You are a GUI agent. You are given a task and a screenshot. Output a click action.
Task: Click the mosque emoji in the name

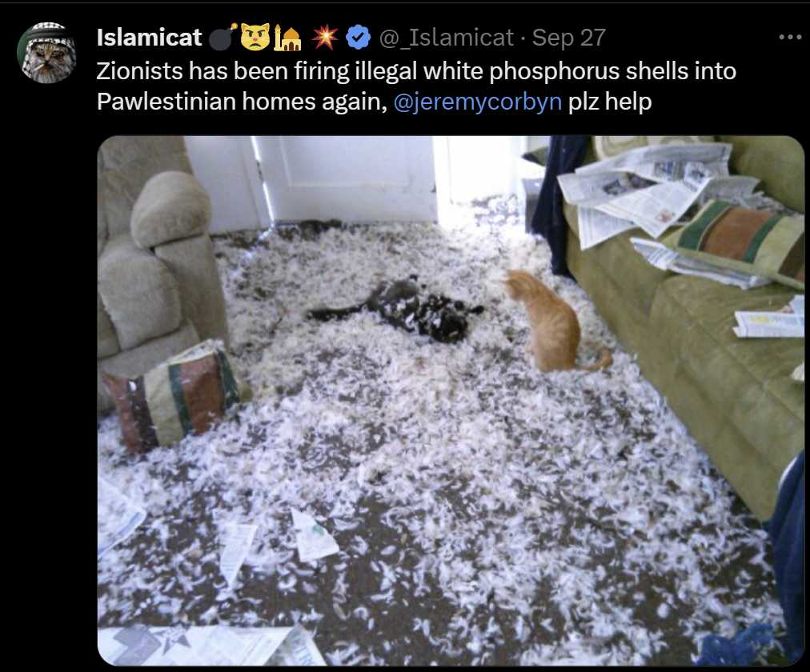(287, 38)
